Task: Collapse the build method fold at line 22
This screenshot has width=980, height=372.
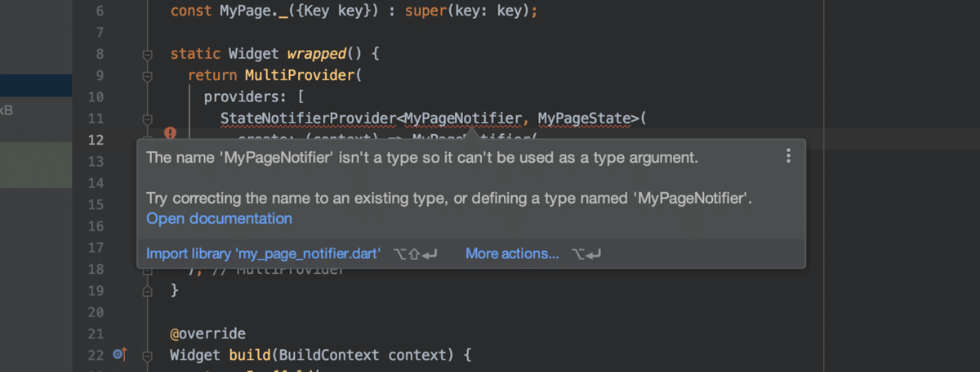Action: (148, 356)
